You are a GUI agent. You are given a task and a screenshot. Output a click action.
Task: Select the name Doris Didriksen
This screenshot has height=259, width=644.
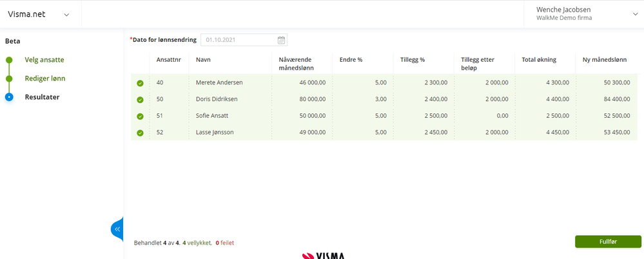click(x=217, y=99)
